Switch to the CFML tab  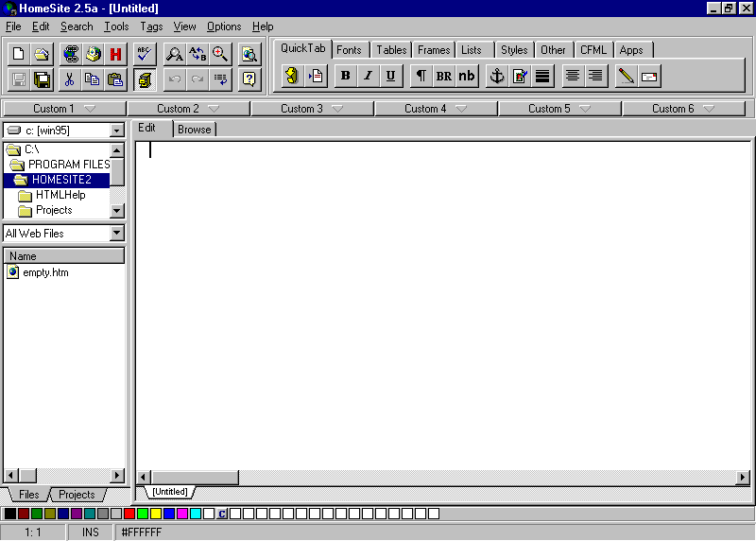tap(593, 50)
